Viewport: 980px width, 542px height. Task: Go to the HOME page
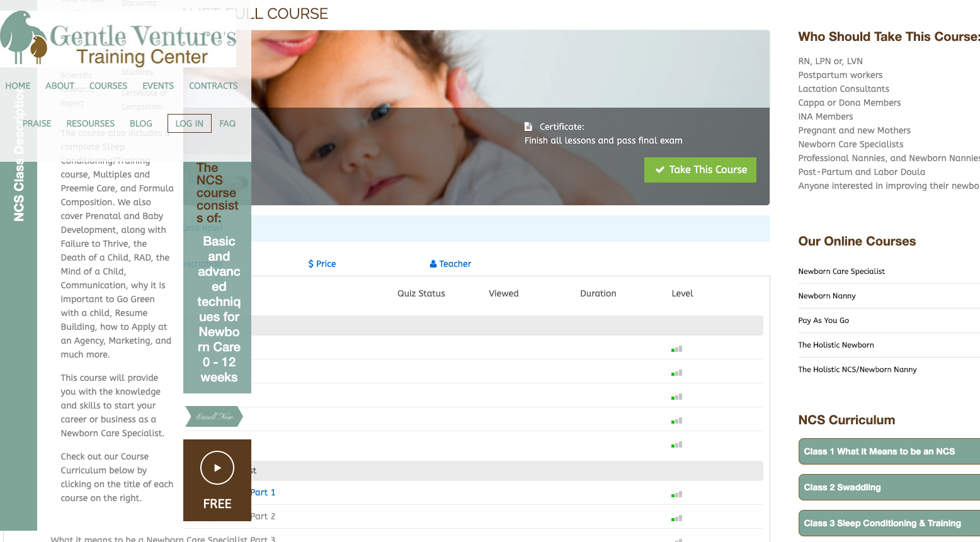[x=18, y=86]
